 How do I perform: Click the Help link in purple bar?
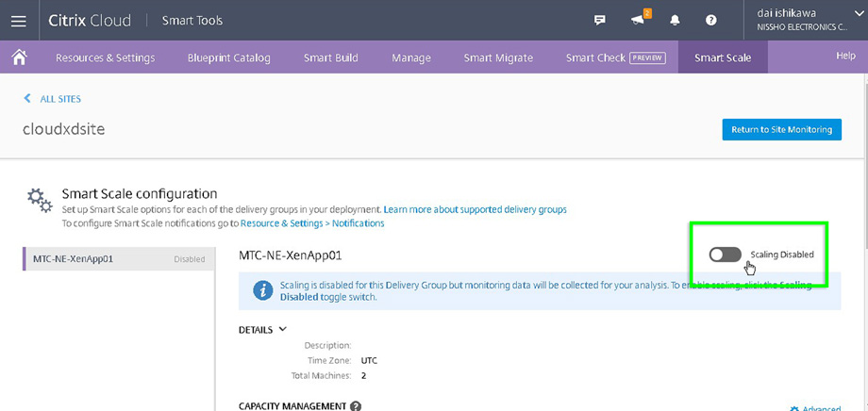[845, 56]
